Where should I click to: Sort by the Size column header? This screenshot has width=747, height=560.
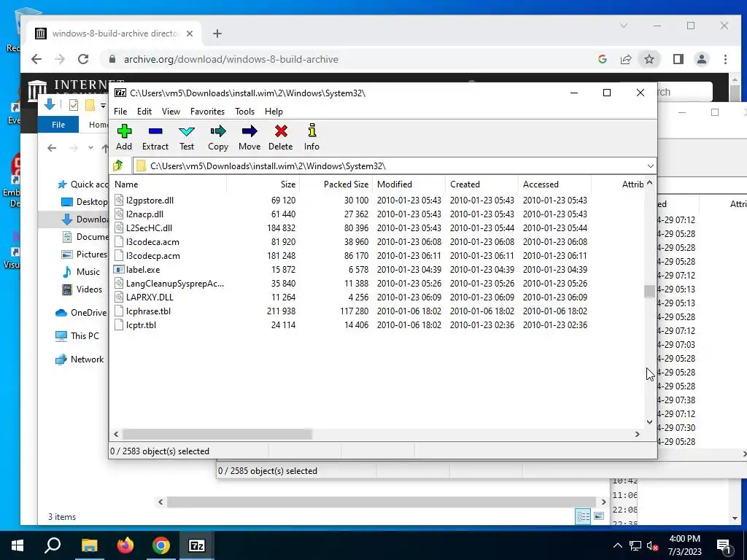[x=263, y=184]
